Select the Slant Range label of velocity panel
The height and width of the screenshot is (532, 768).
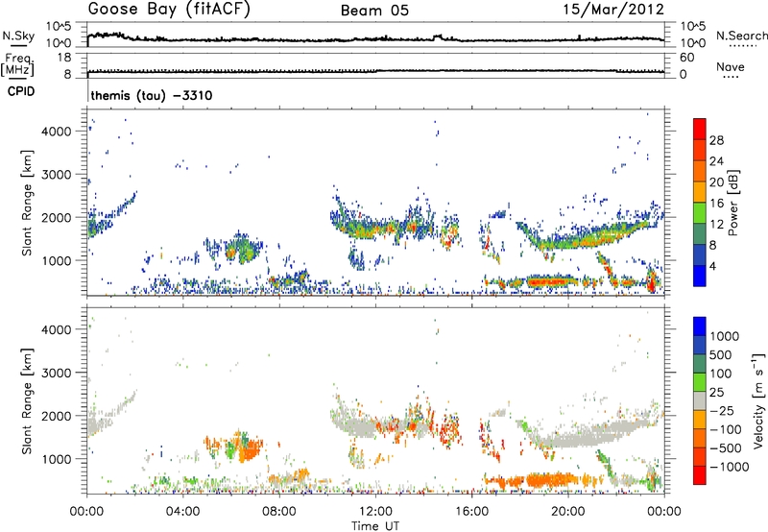pyautogui.click(x=27, y=400)
